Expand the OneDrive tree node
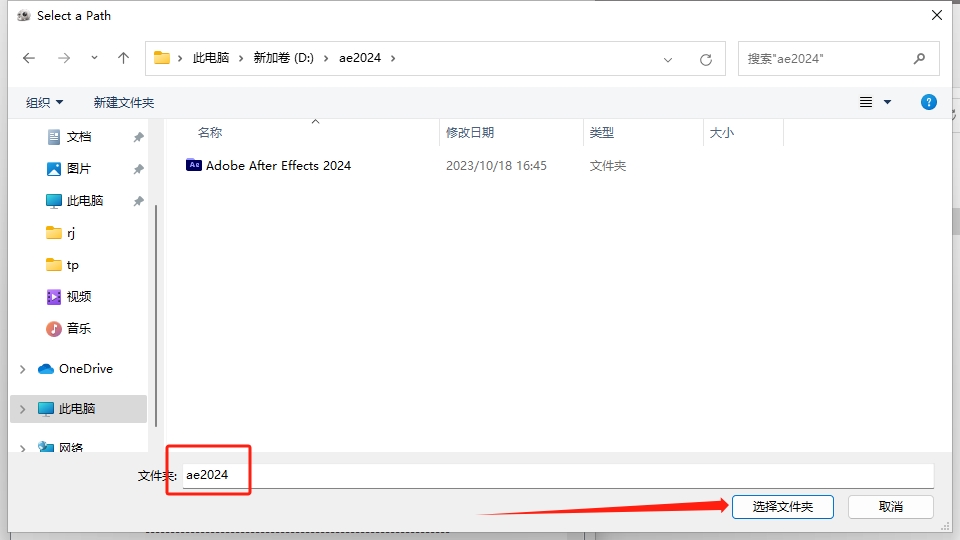The image size is (960, 540). (23, 369)
